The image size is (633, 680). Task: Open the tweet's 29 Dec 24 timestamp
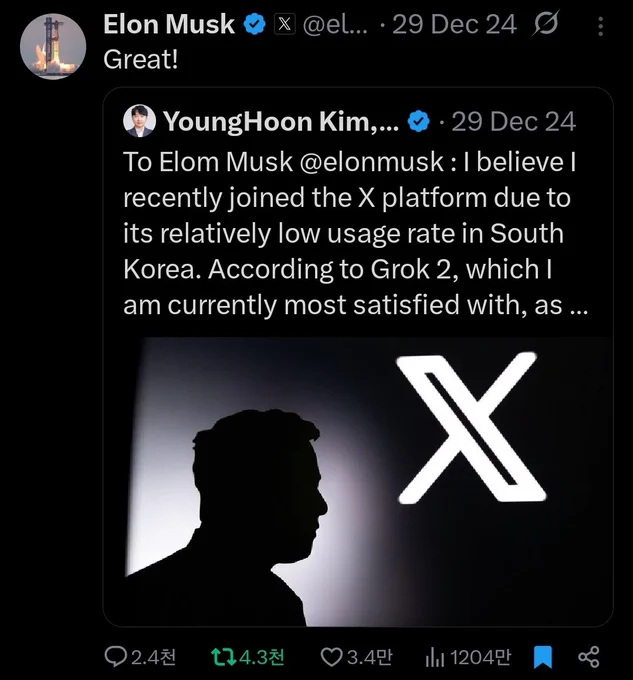coord(454,24)
